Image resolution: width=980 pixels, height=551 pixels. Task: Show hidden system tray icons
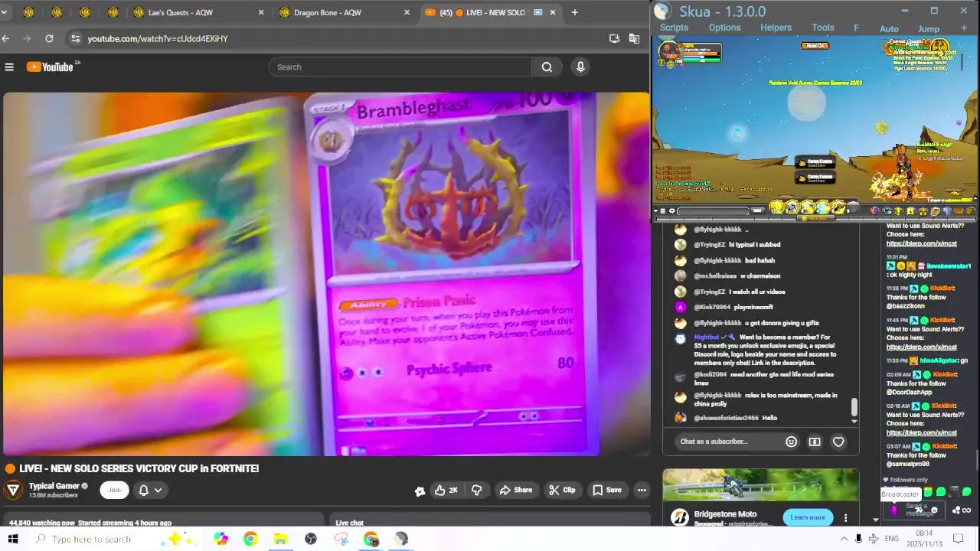pyautogui.click(x=844, y=539)
